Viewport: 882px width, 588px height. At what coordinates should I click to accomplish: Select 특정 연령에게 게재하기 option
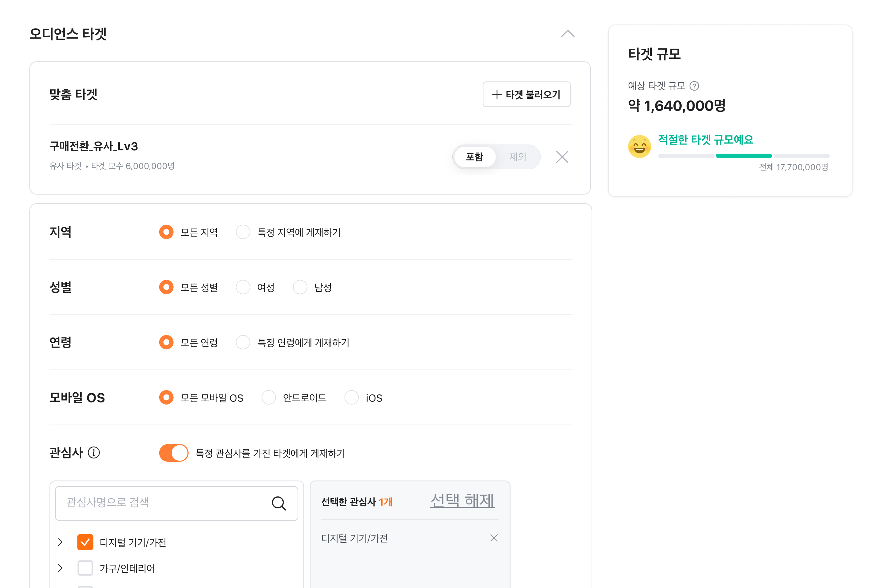pyautogui.click(x=243, y=342)
